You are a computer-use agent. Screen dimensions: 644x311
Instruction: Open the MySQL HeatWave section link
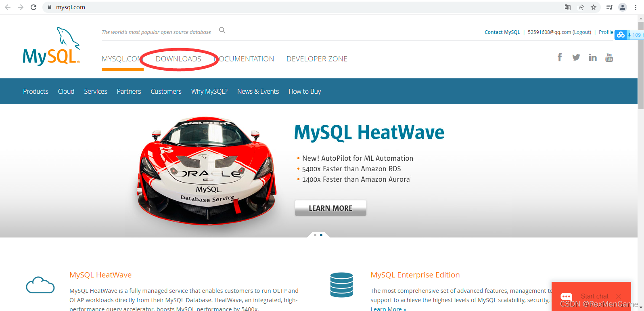(100, 275)
